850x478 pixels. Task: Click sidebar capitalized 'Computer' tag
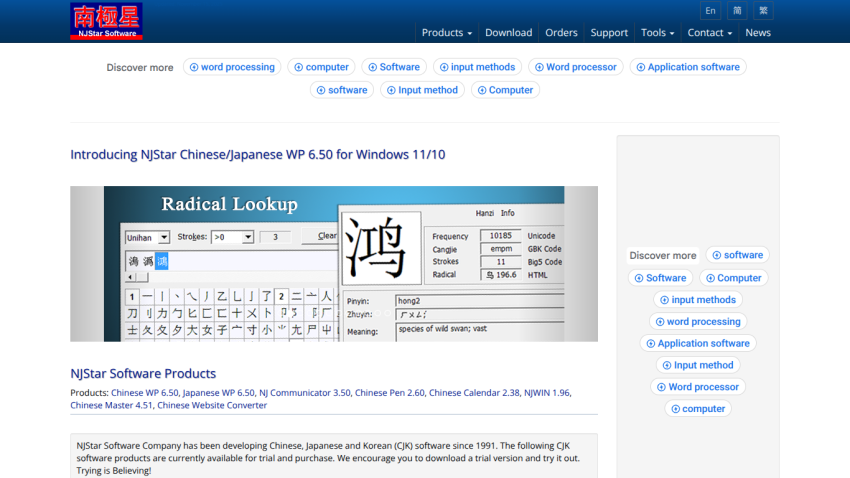pos(733,278)
